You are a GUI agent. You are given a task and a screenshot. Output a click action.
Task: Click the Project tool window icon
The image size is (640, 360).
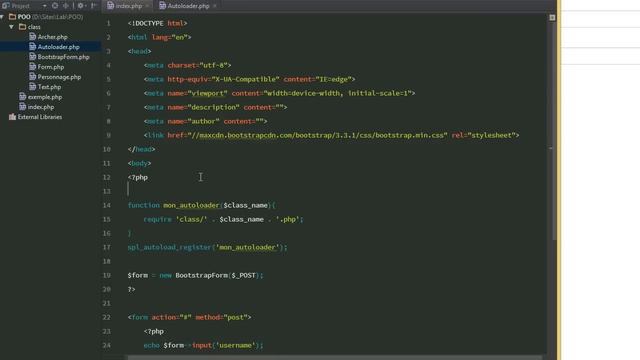(5, 6)
